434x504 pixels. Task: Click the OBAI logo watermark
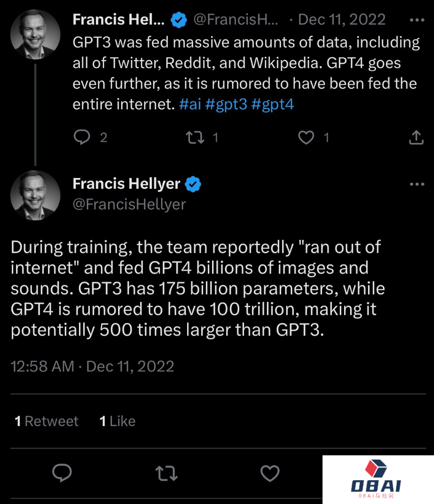pos(377,479)
